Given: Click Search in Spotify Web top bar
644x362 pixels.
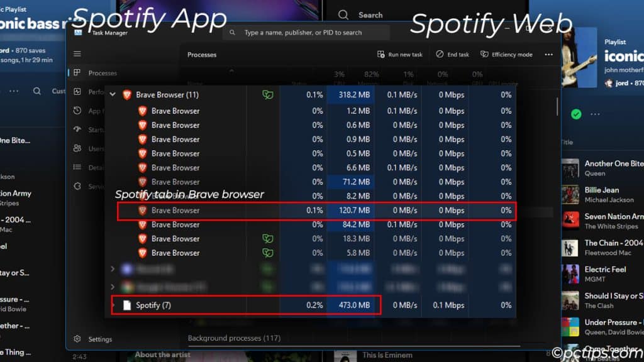Looking at the screenshot, I should coord(370,15).
